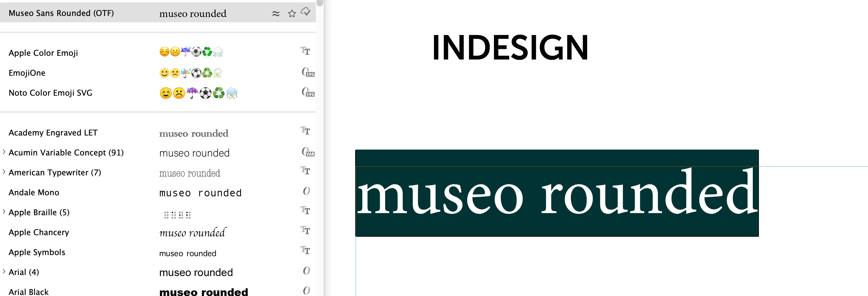Screen dimensions: 868x296
Task: Click the cloud activate font icon
Action: [x=306, y=12]
